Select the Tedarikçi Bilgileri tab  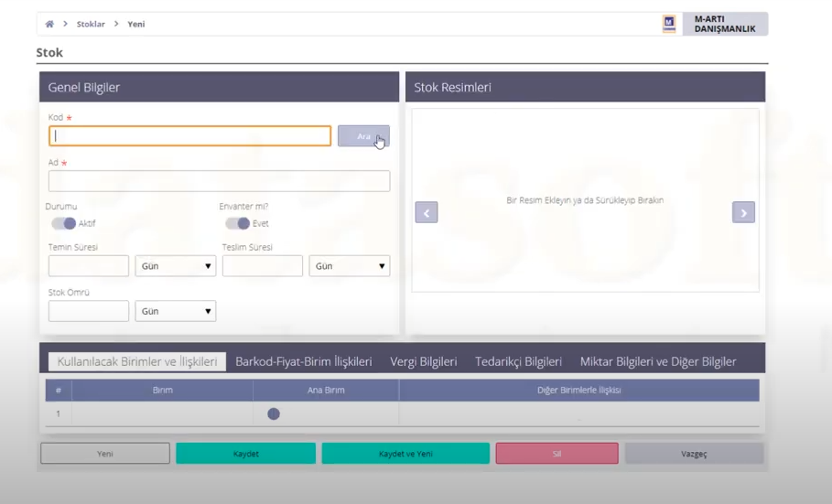tap(518, 361)
